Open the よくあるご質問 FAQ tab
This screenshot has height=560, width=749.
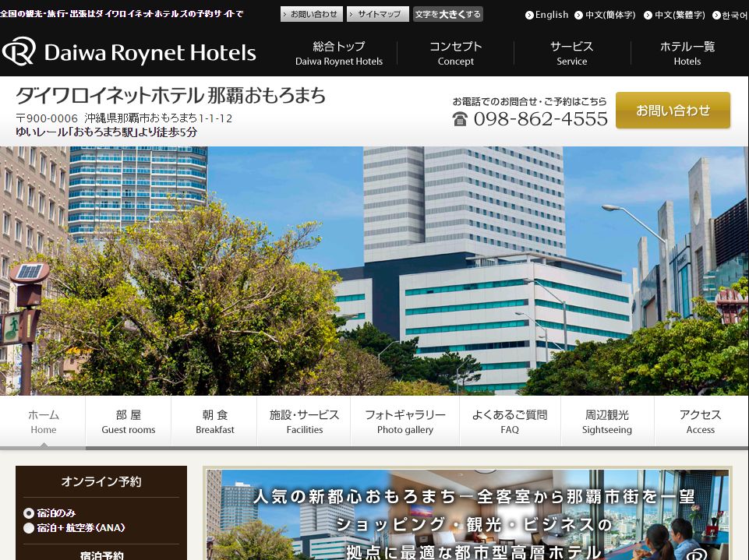[510, 421]
